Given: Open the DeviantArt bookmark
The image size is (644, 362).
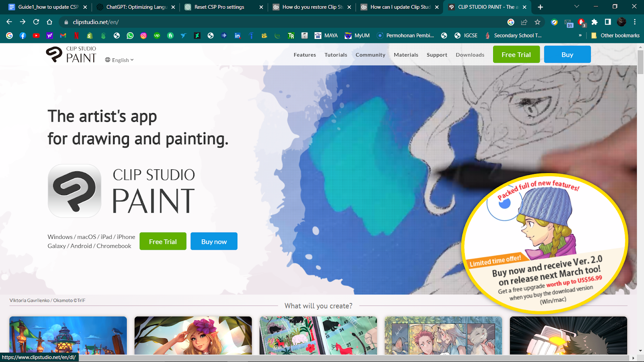Looking at the screenshot, I should click(197, 35).
